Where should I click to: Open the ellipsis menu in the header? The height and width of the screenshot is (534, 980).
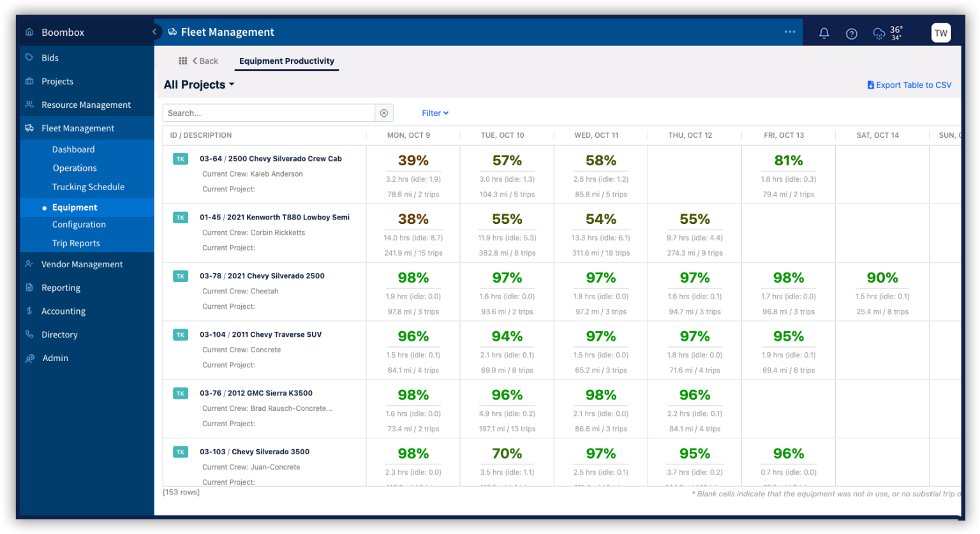pos(790,31)
